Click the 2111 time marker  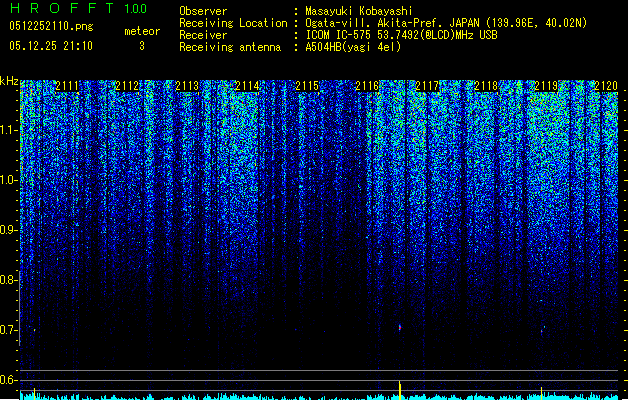coord(67,86)
